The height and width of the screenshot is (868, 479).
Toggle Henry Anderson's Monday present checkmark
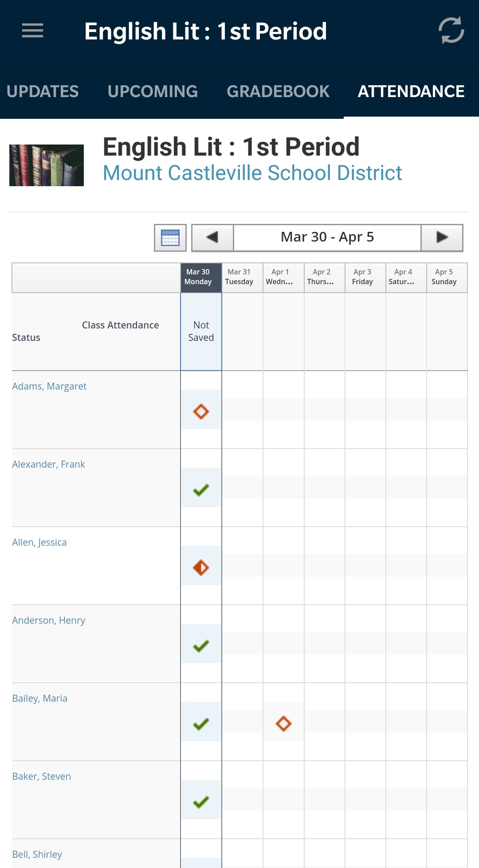coord(201,645)
